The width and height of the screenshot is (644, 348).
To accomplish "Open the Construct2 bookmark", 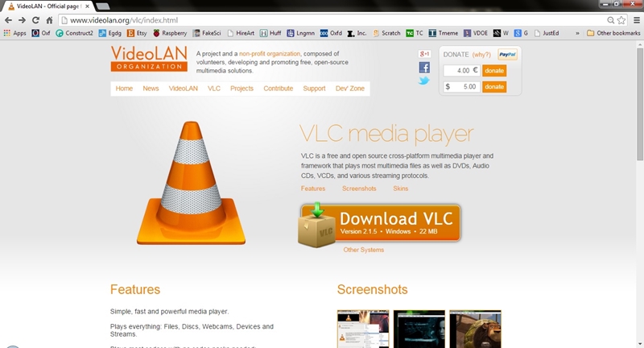I will tap(74, 33).
